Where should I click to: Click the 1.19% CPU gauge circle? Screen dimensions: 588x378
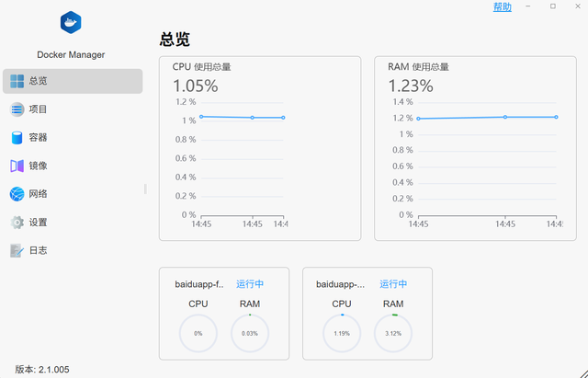click(x=342, y=333)
